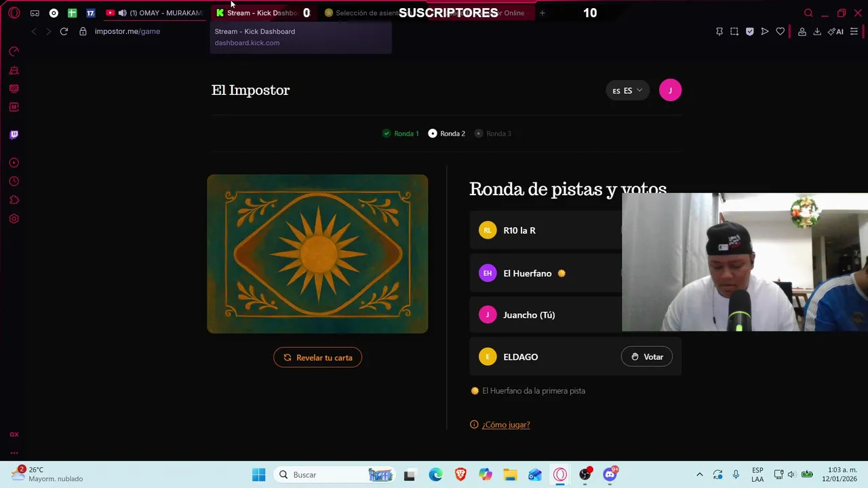Reload the impostor.me page
Screen dimensions: 868x488
(64, 31)
